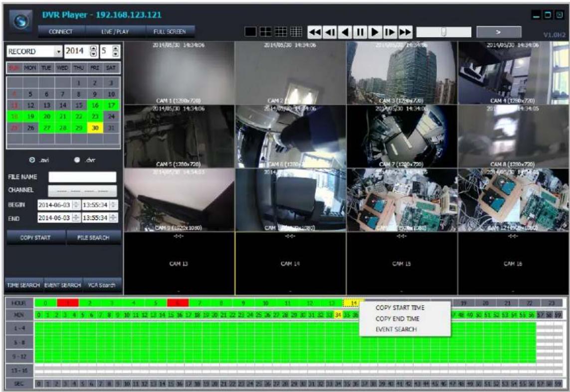The width and height of the screenshot is (570, 392).
Task: Click hour 20 on the HOUR timeline
Action: pyautogui.click(x=486, y=303)
